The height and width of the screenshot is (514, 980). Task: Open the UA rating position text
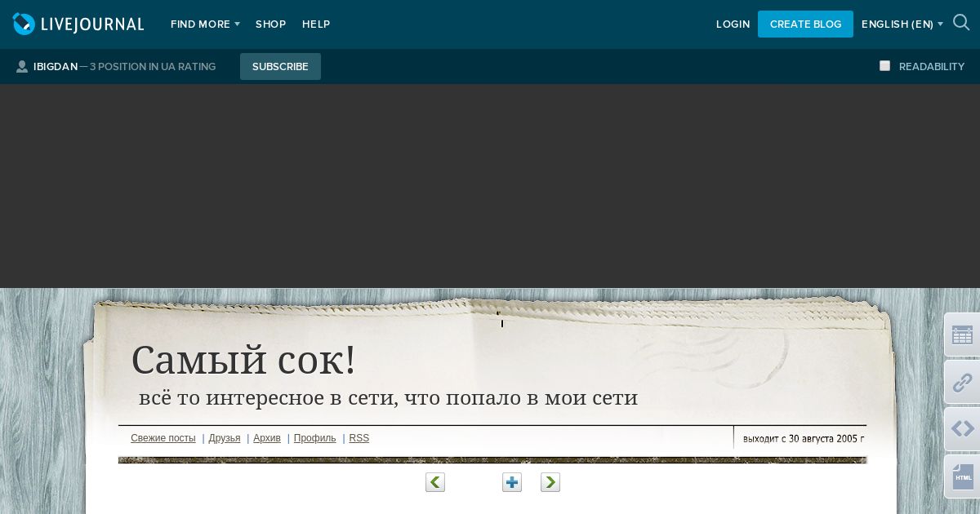[153, 67]
